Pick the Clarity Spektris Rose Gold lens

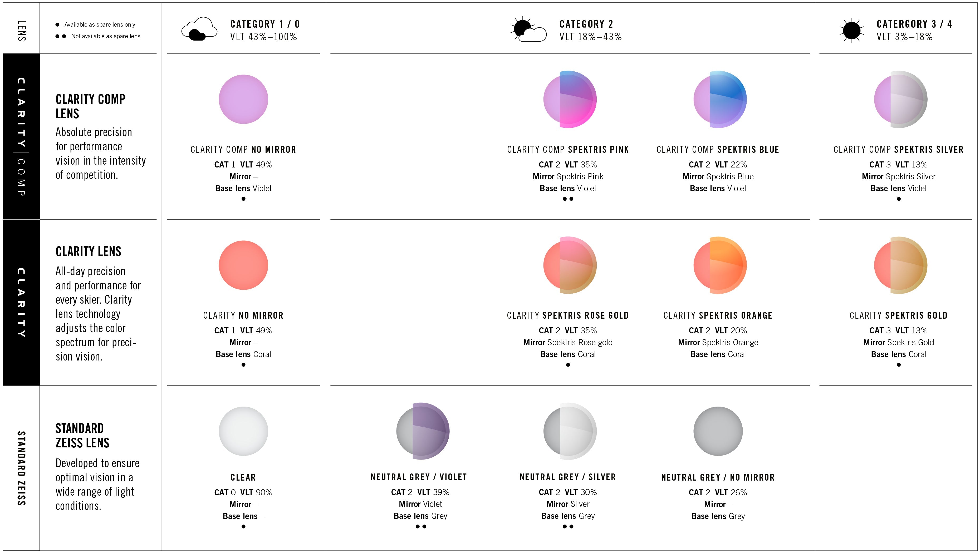point(570,265)
